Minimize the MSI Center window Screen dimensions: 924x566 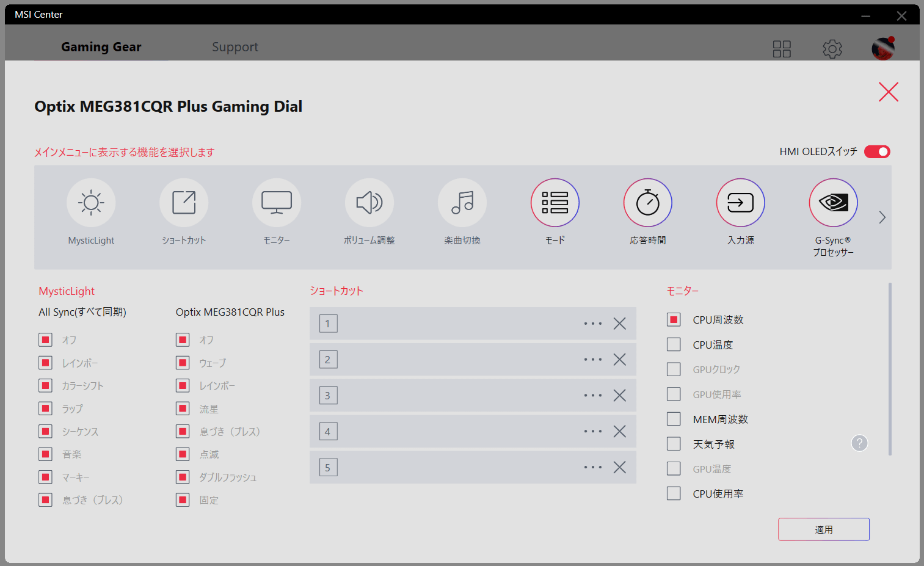[x=865, y=16]
